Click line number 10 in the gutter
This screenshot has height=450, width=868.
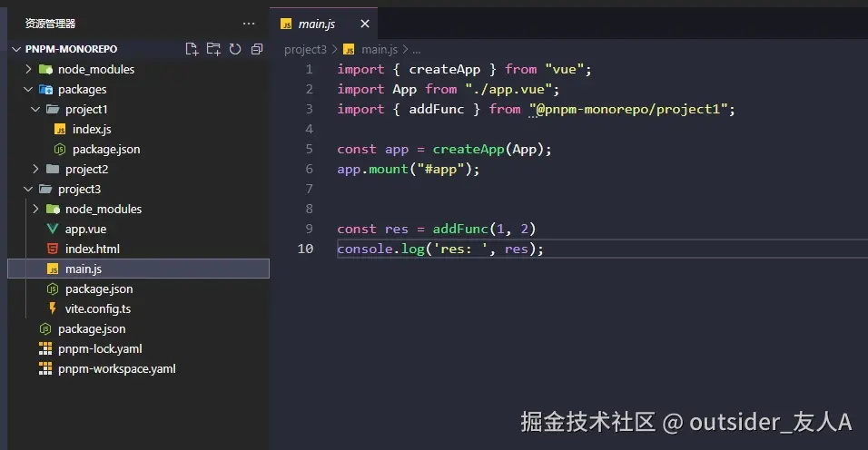306,249
